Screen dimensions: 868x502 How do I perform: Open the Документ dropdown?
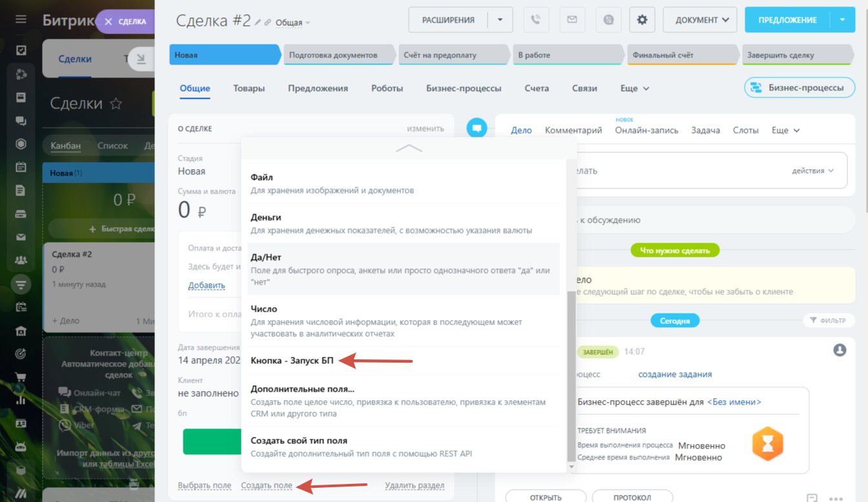coord(700,20)
